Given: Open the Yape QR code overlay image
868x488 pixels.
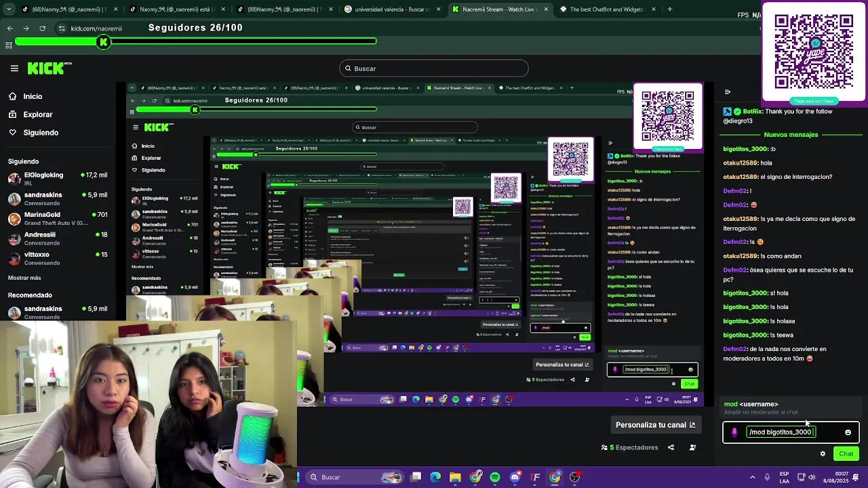Looking at the screenshot, I should click(x=814, y=53).
